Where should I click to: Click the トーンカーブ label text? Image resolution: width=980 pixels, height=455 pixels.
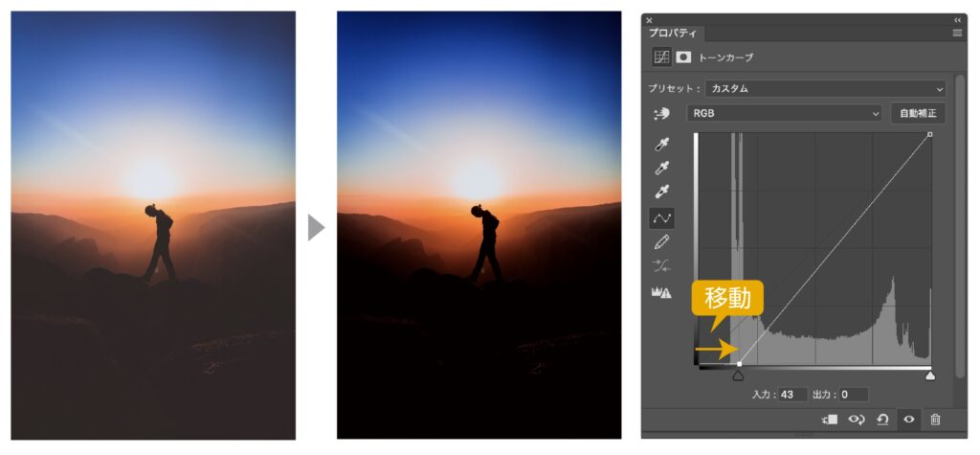(725, 57)
